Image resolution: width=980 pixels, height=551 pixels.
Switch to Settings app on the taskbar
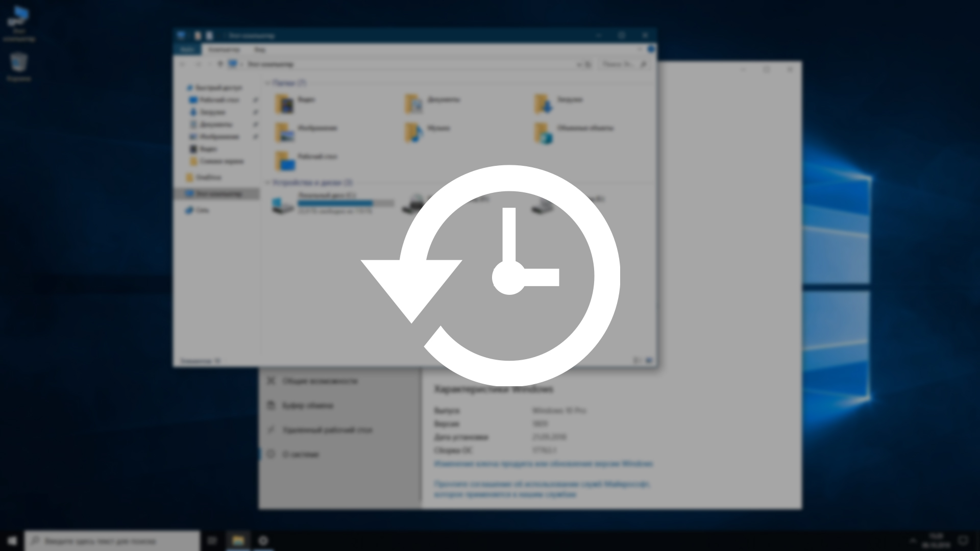[263, 541]
